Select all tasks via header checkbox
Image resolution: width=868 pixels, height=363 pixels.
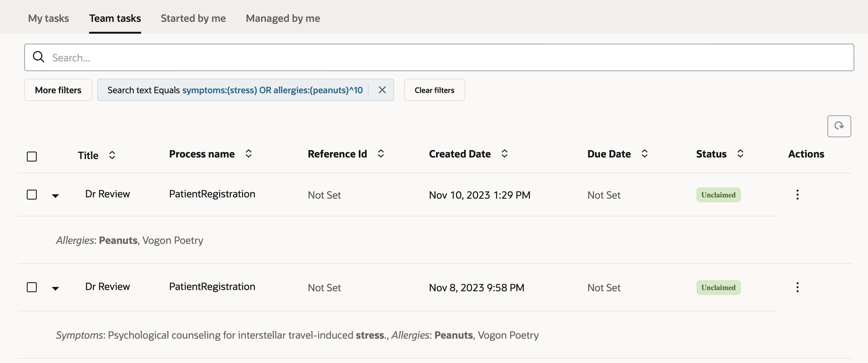pyautogui.click(x=31, y=156)
